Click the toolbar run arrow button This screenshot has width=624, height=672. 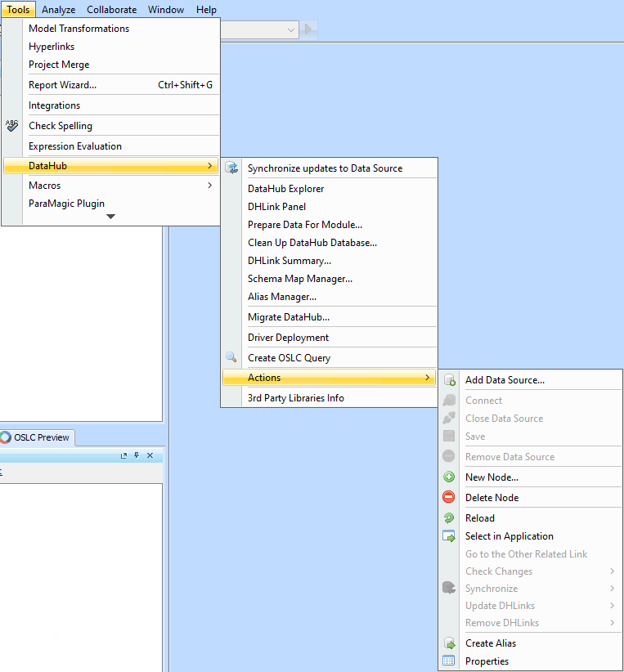click(x=308, y=29)
